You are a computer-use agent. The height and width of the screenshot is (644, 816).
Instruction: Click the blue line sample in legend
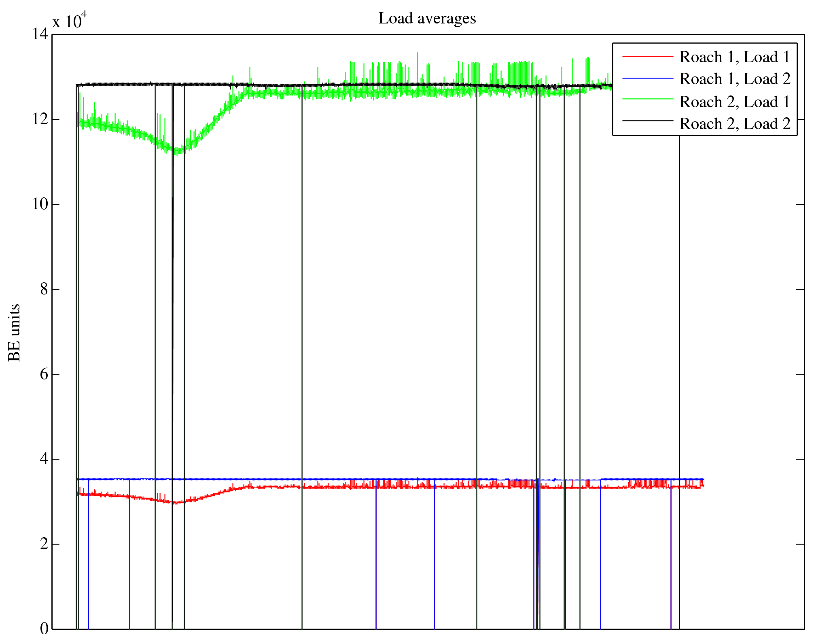tap(647, 78)
